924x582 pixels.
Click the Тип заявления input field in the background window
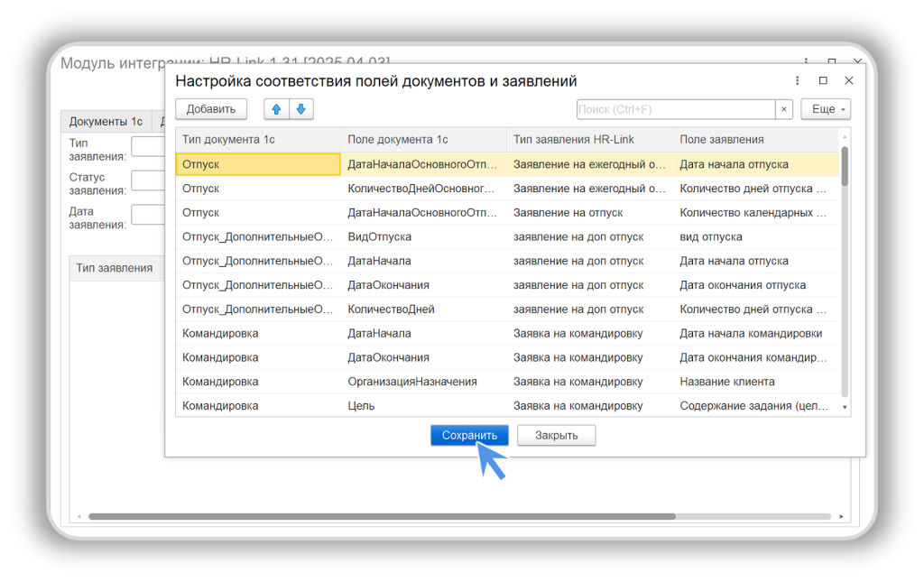[x=148, y=146]
